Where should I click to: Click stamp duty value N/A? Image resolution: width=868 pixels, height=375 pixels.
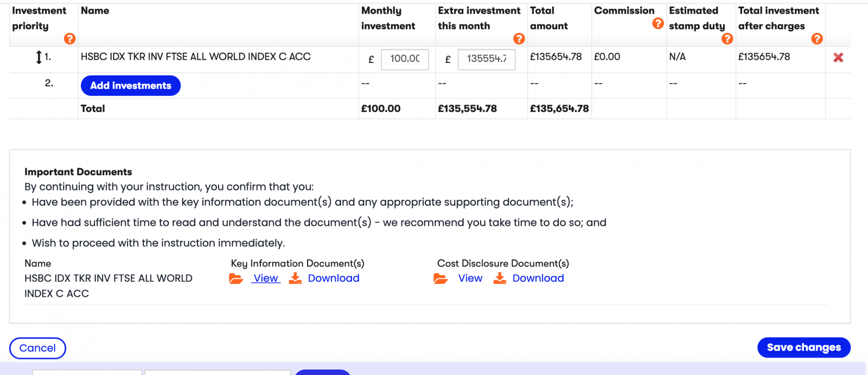[x=678, y=56]
